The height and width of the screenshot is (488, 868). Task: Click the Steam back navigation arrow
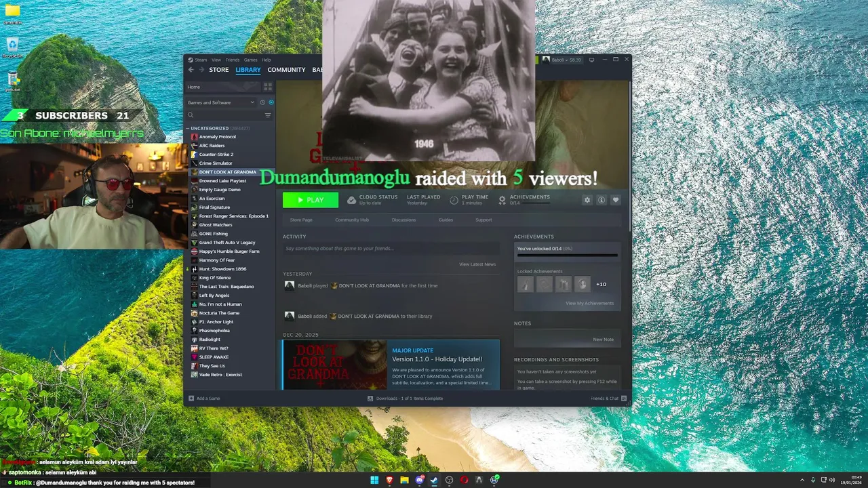coord(191,70)
